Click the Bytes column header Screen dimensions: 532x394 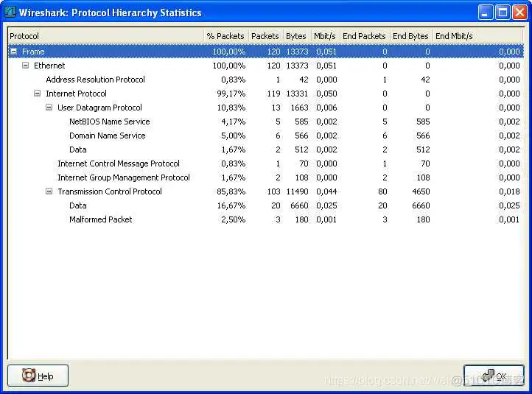pos(296,36)
